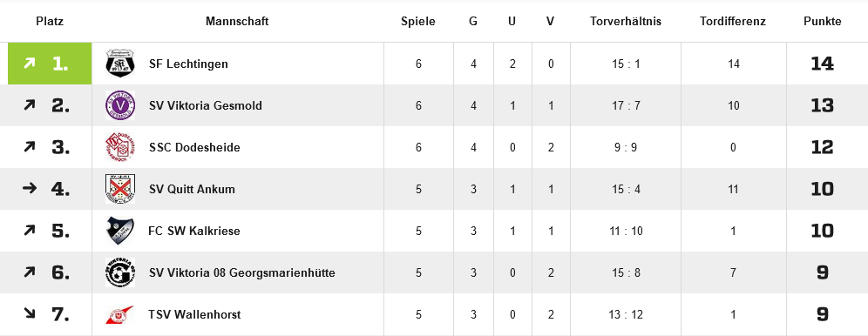Select the TSV Wallenhorst team name
The image size is (868, 336).
[x=194, y=315]
